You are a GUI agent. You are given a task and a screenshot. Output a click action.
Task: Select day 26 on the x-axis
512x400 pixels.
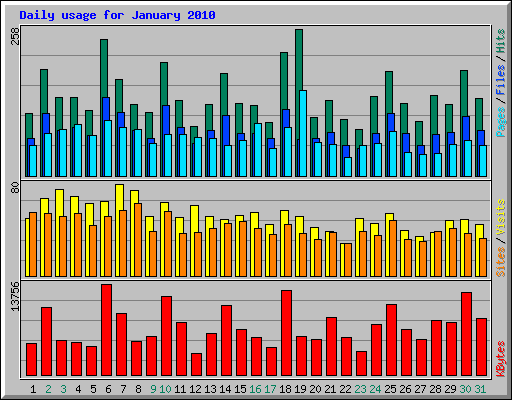coord(405,389)
